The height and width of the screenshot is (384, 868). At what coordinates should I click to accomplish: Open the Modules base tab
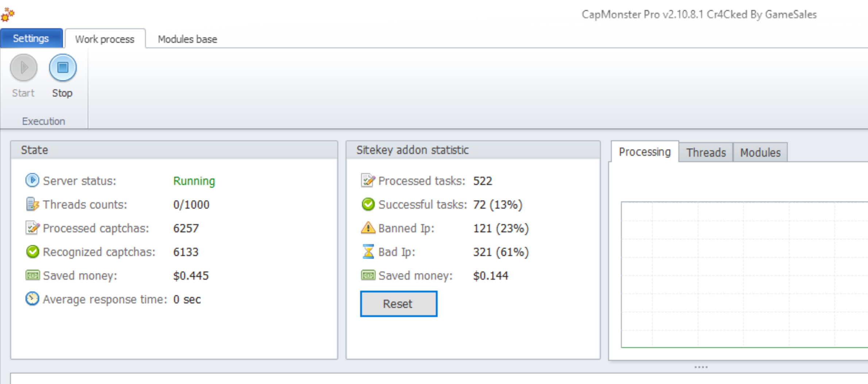[x=187, y=39]
